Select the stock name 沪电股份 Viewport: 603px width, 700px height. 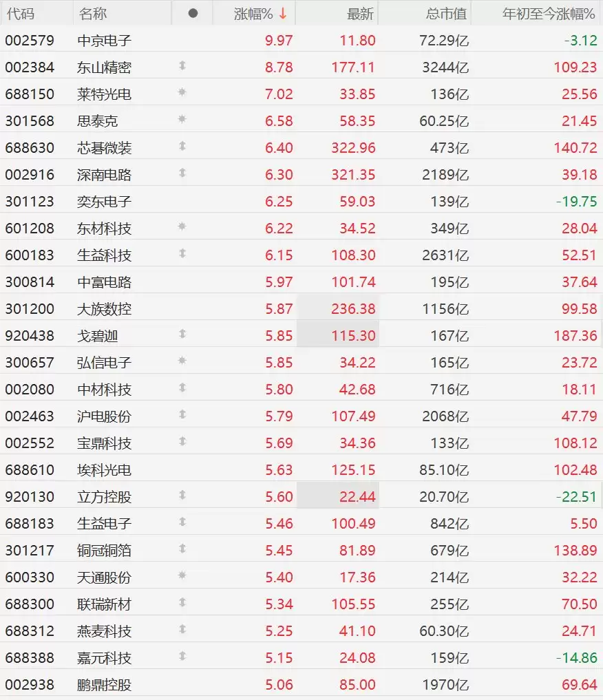point(104,416)
